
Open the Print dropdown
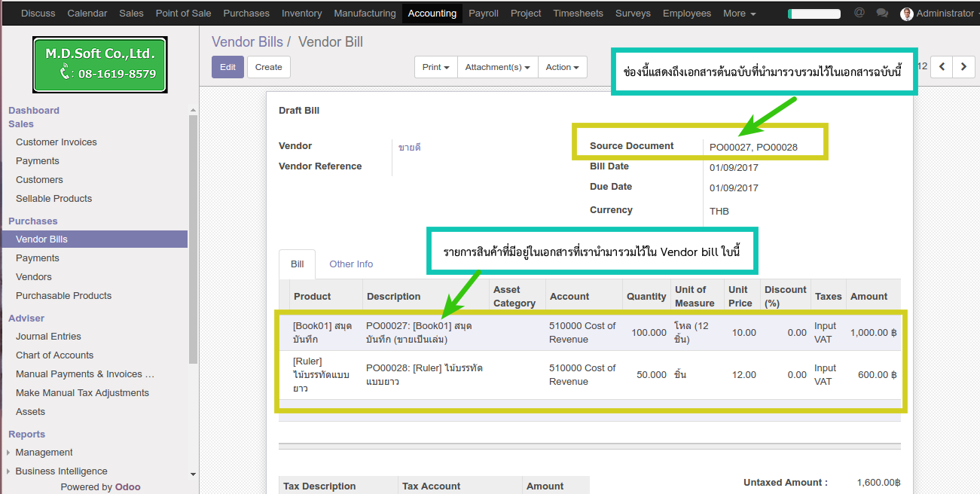click(x=435, y=67)
